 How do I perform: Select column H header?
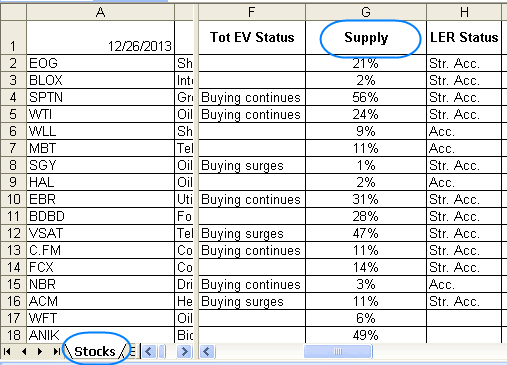(x=464, y=12)
